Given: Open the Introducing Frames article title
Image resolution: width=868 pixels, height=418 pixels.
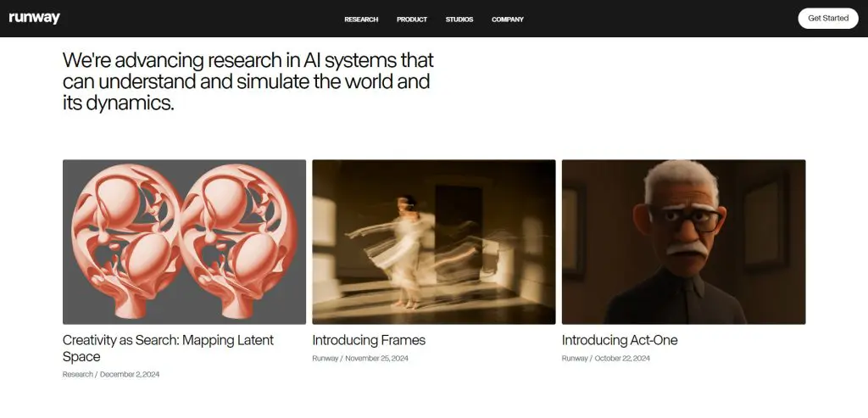Looking at the screenshot, I should click(x=369, y=340).
